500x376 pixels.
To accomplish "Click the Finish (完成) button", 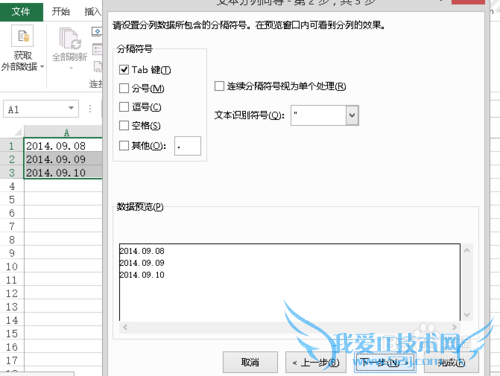I will coord(451,362).
